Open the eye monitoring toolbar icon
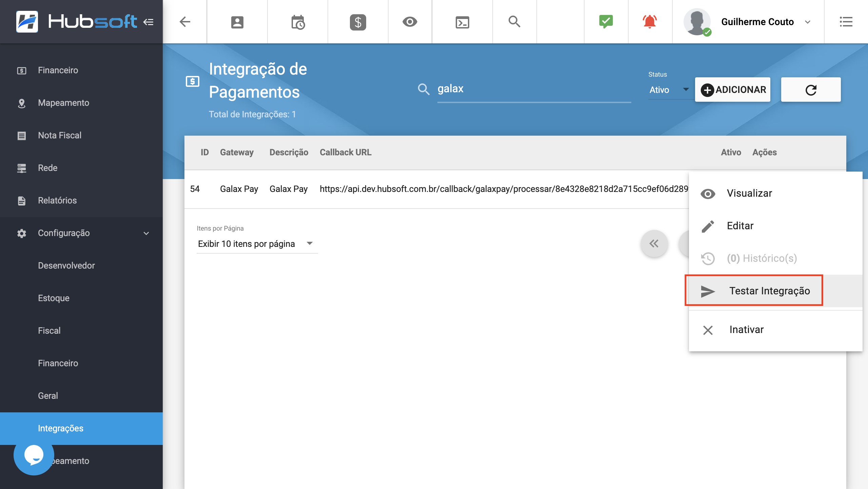The height and width of the screenshot is (489, 868). [410, 22]
